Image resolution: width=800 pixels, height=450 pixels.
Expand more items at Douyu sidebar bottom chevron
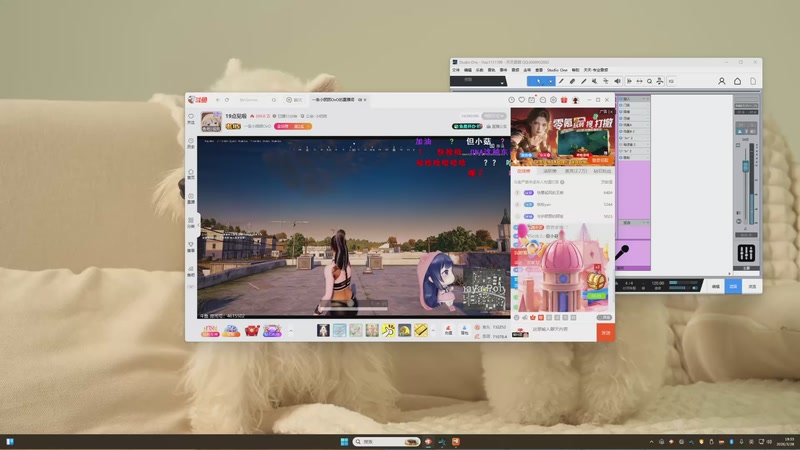pos(191,287)
